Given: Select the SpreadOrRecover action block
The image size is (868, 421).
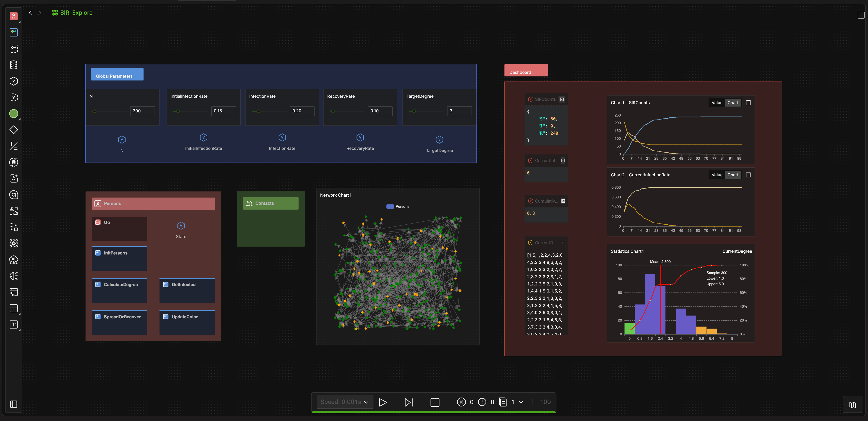Looking at the screenshot, I should 119,323.
